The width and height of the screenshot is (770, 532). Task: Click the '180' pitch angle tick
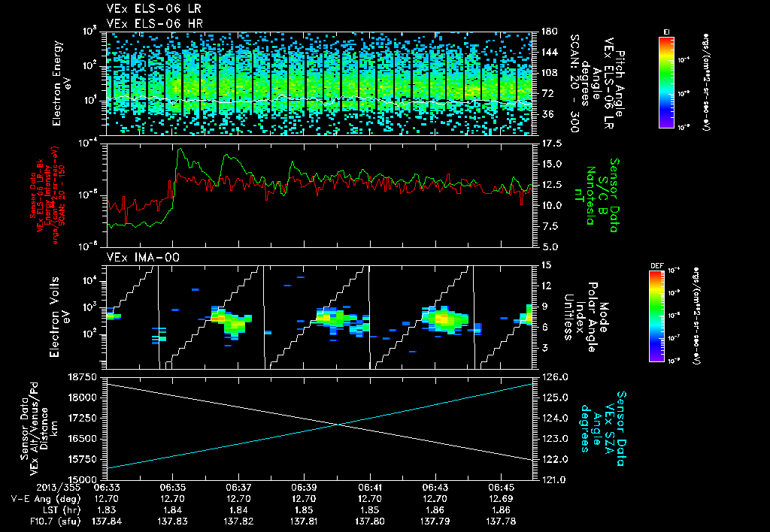(x=549, y=32)
